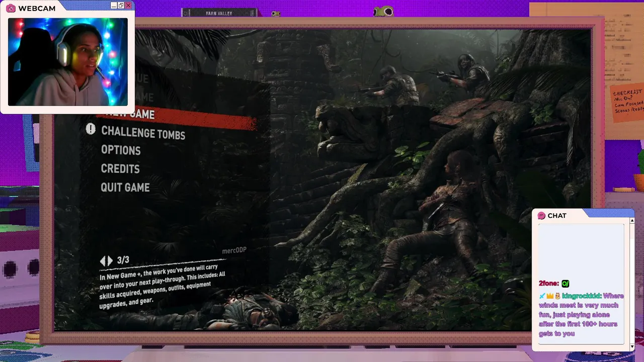Image resolution: width=644 pixels, height=362 pixels.
Task: Click the green o/ emote in 2fone's message
Action: pyautogui.click(x=565, y=284)
